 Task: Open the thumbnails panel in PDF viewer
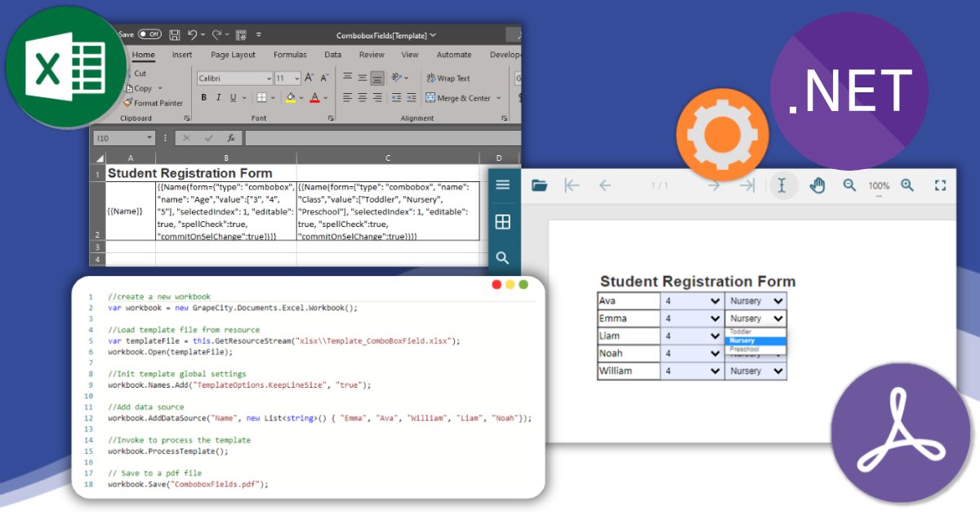point(502,221)
